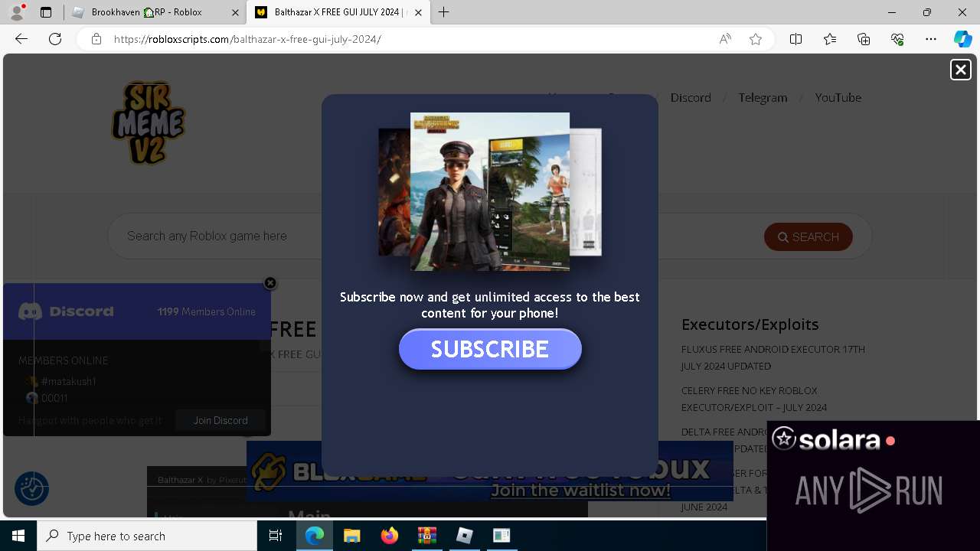The height and width of the screenshot is (551, 980).
Task: Open Task View on taskbar
Action: pos(276,536)
